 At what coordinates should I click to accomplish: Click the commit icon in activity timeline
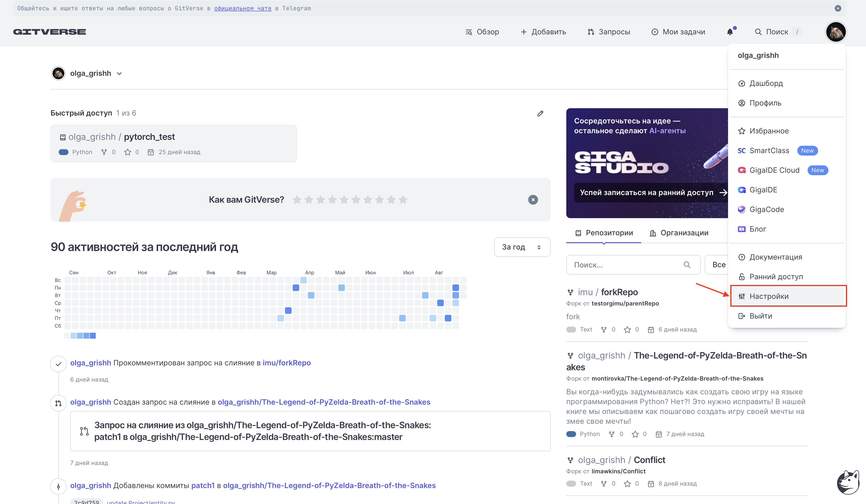point(58,487)
